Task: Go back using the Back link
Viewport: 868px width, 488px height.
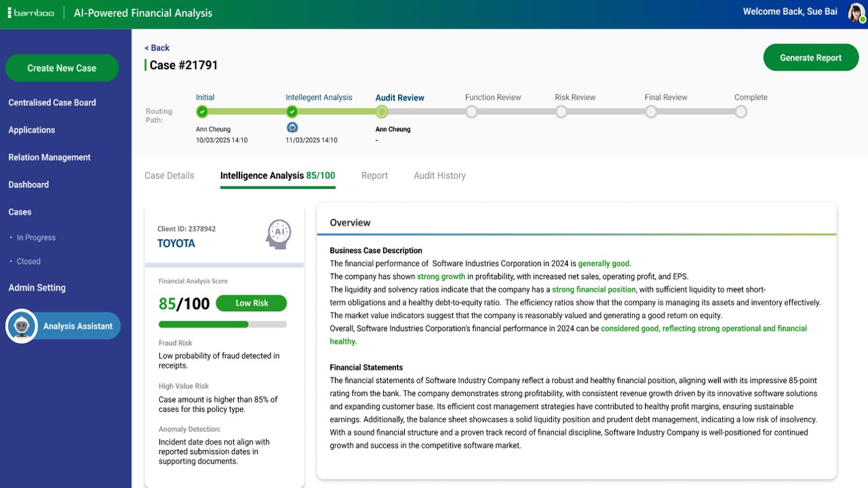Action: pyautogui.click(x=157, y=48)
